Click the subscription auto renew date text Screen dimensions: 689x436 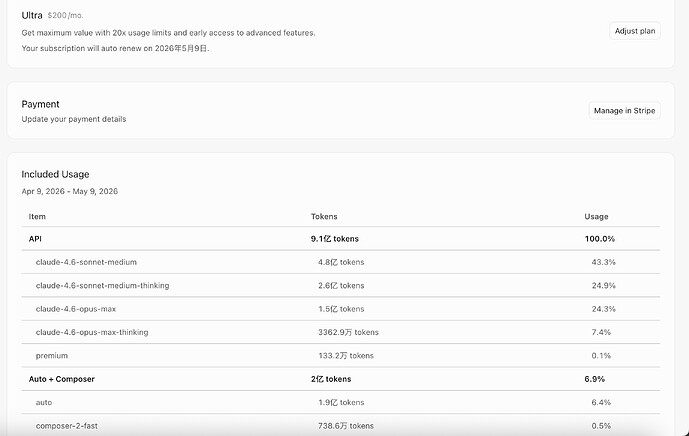click(x=116, y=48)
